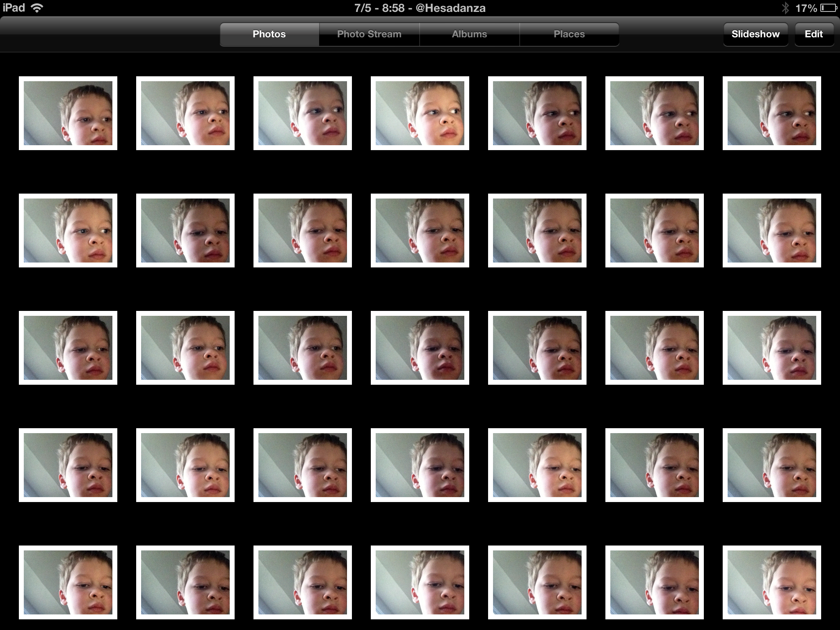Open first photo in bottom row
The width and height of the screenshot is (840, 630).
coord(68,582)
